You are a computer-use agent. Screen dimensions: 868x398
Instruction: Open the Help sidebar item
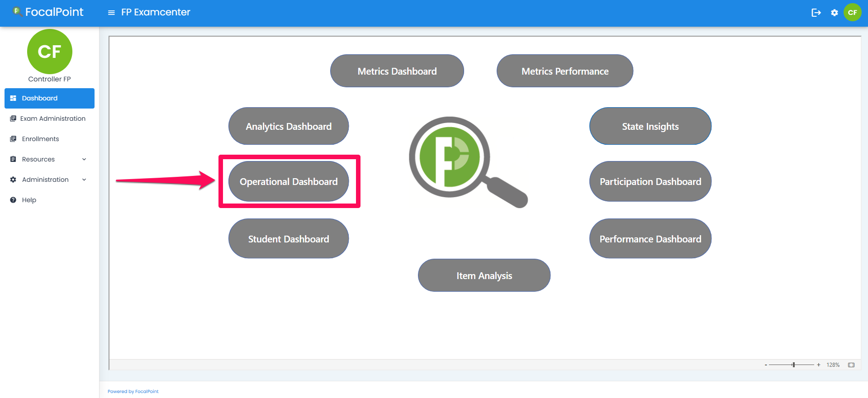[x=49, y=200]
